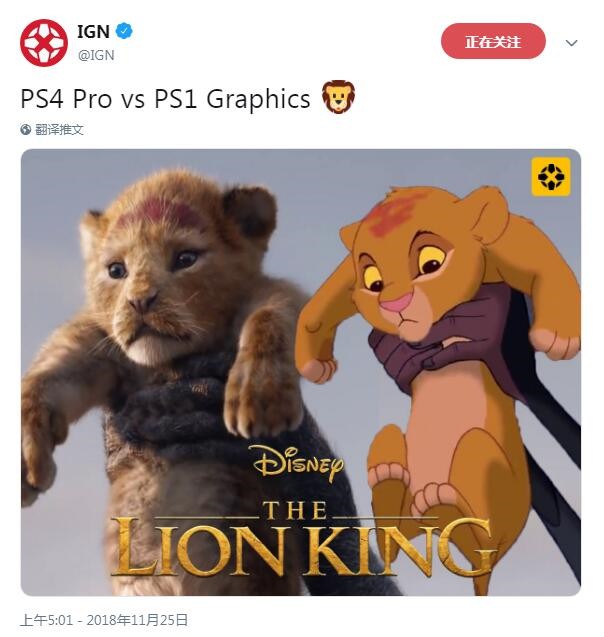
Task: Expand the tweet options chevron
Action: click(571, 43)
